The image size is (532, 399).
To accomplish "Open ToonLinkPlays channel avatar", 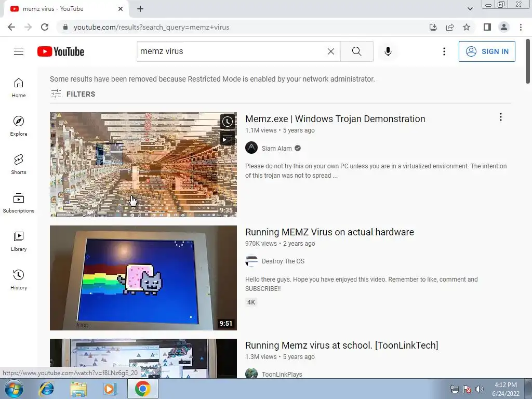I will 251,374.
